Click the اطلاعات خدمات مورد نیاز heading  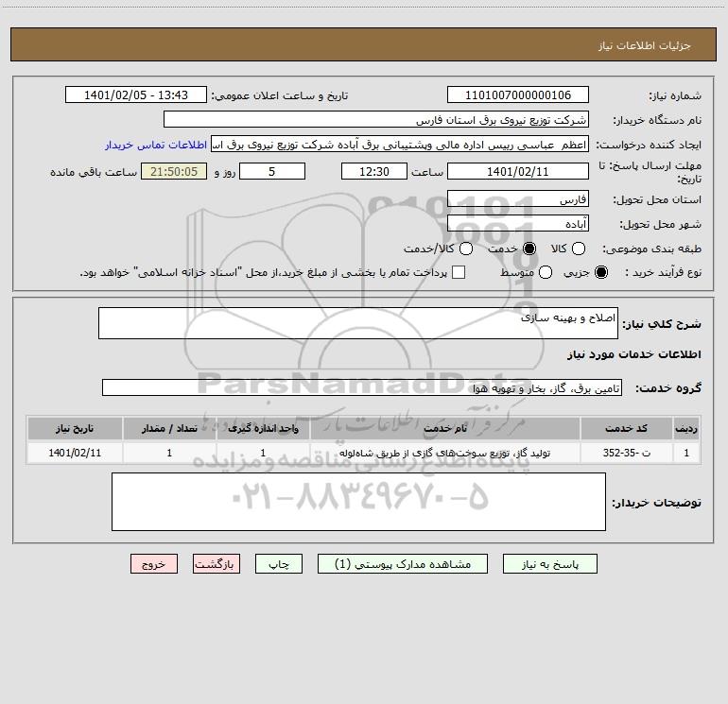coord(633,354)
